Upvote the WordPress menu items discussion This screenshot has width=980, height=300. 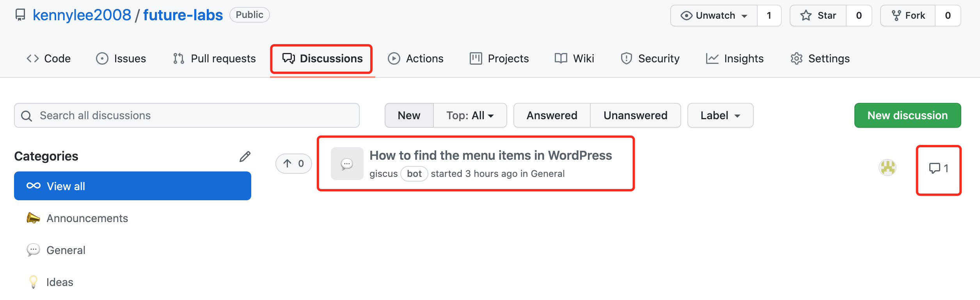tap(293, 164)
